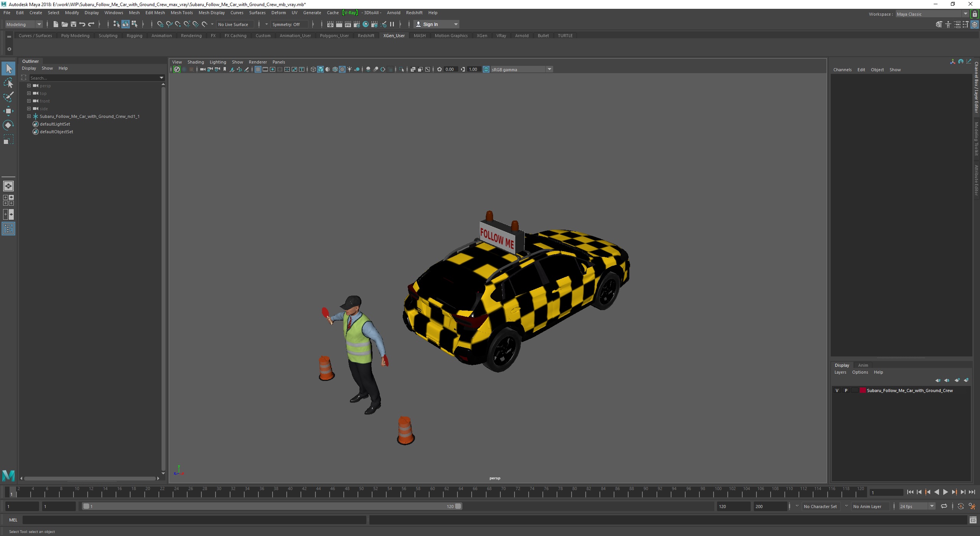
Task: Select the defaultLightSet item in Outliner
Action: click(55, 124)
